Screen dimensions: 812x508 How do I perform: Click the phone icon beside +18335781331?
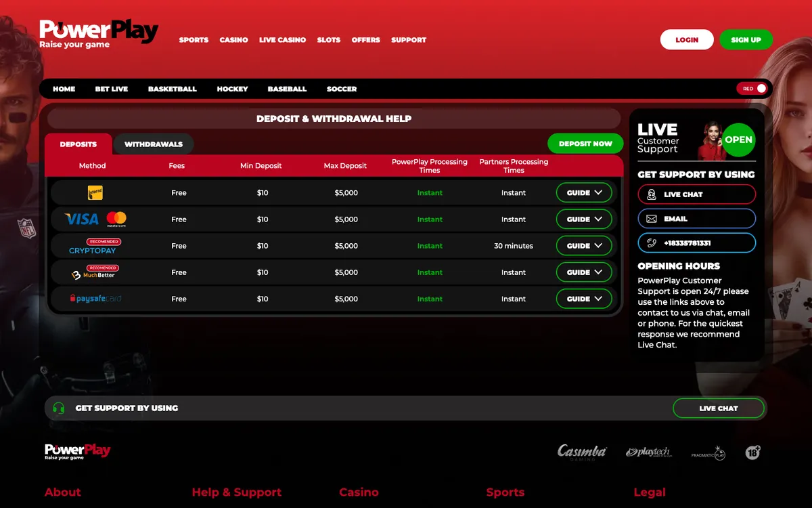[x=652, y=243]
